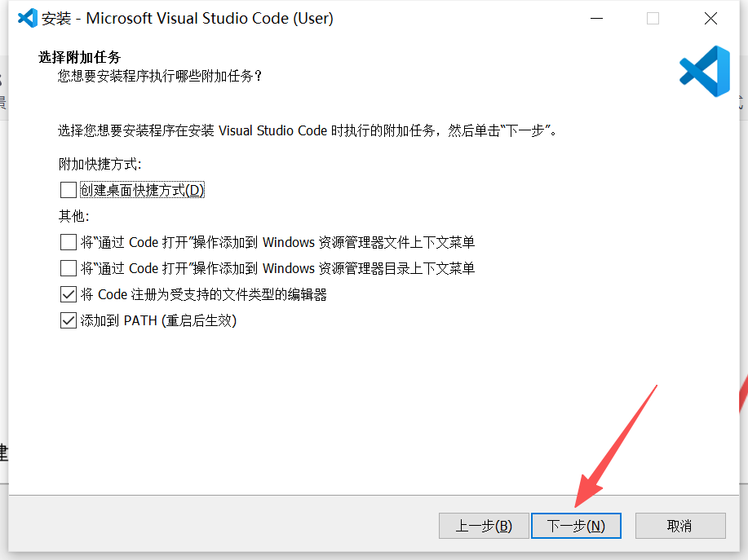Go back with 上一步(B) button
The height and width of the screenshot is (560, 748).
(484, 526)
